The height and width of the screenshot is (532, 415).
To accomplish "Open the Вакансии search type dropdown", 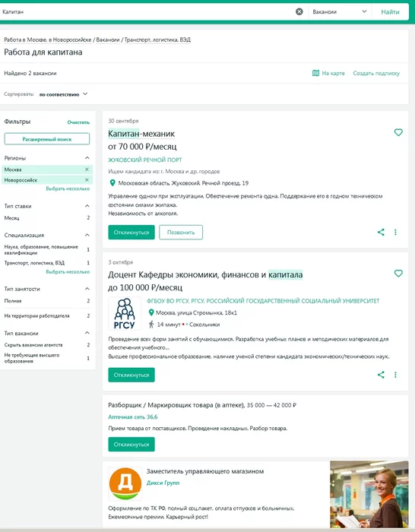I will [340, 12].
